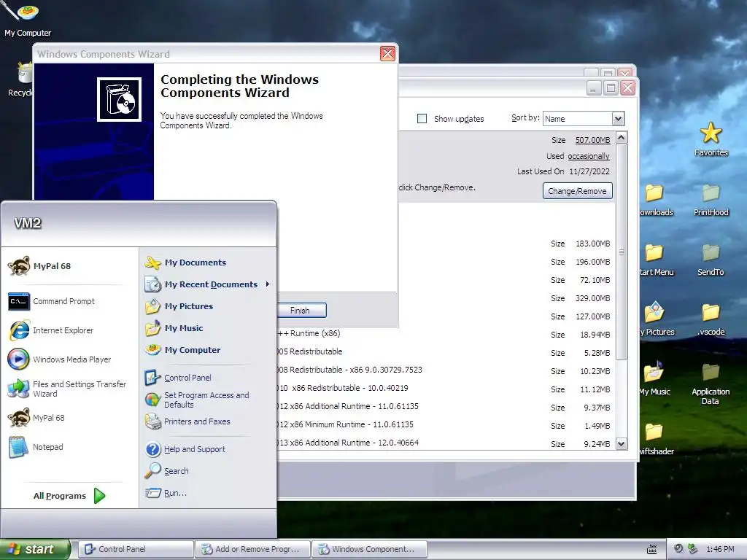Image resolution: width=747 pixels, height=560 pixels.
Task: Open the recent MyPal 68 entry above Notepad
Action: pos(36,418)
